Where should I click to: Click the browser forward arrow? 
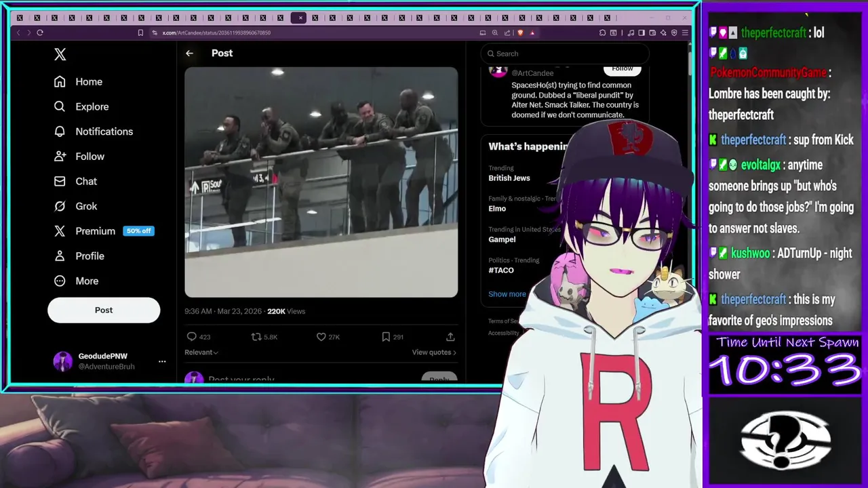29,33
